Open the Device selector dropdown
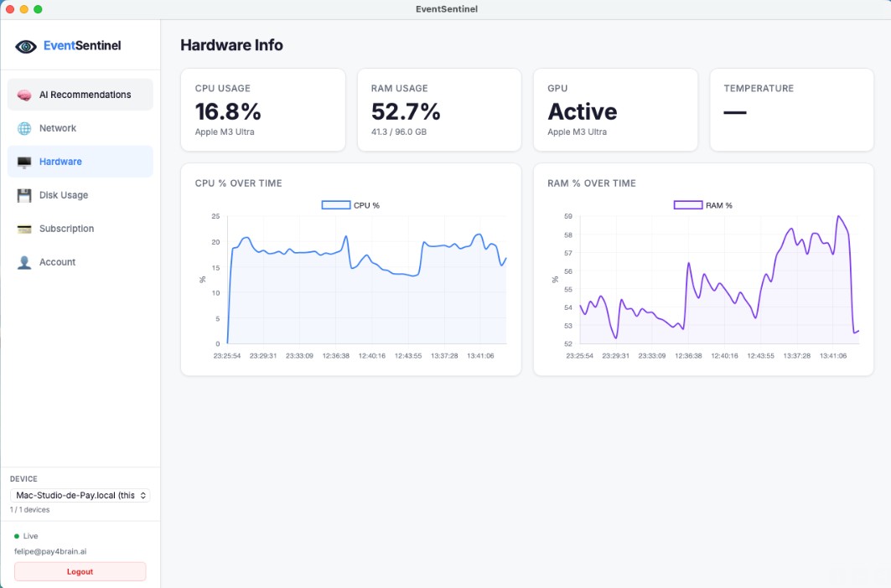This screenshot has width=891, height=588. point(80,495)
